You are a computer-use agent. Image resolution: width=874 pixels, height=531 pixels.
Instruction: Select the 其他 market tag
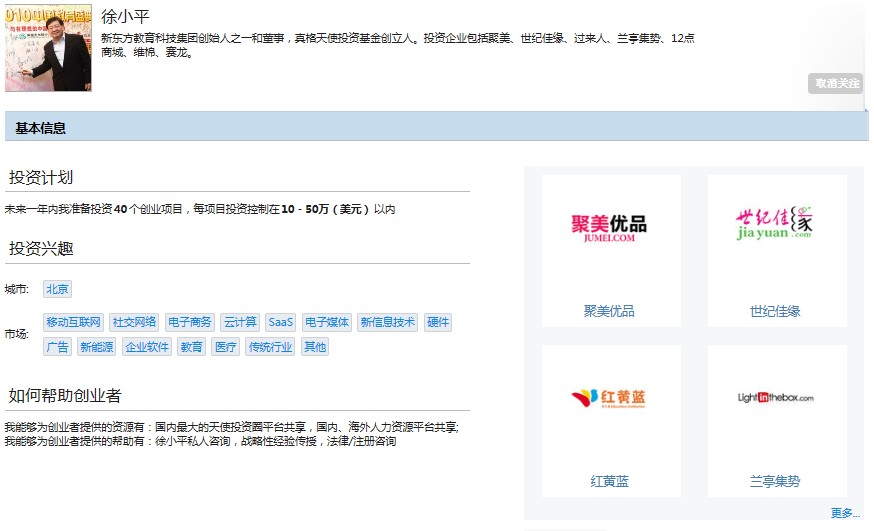[x=315, y=347]
